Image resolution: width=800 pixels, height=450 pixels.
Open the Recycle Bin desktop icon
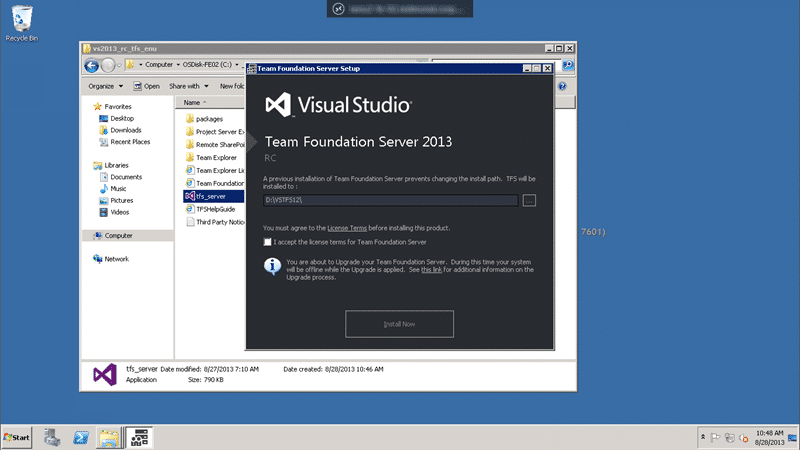pyautogui.click(x=21, y=23)
